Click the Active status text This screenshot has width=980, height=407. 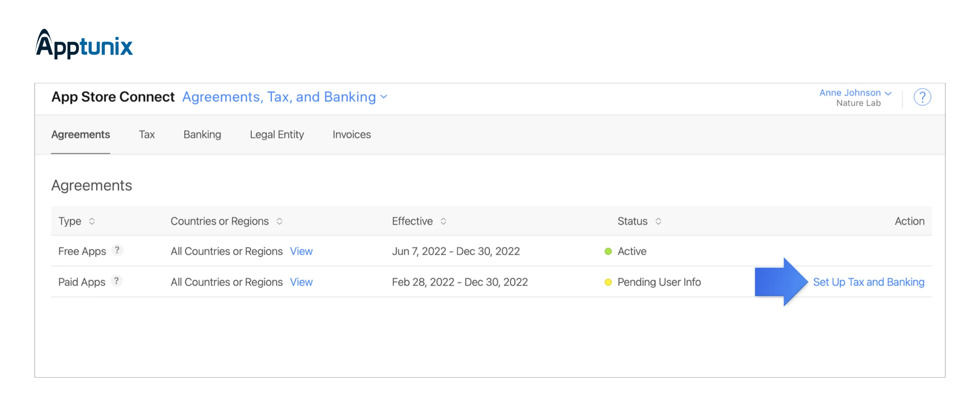[632, 251]
